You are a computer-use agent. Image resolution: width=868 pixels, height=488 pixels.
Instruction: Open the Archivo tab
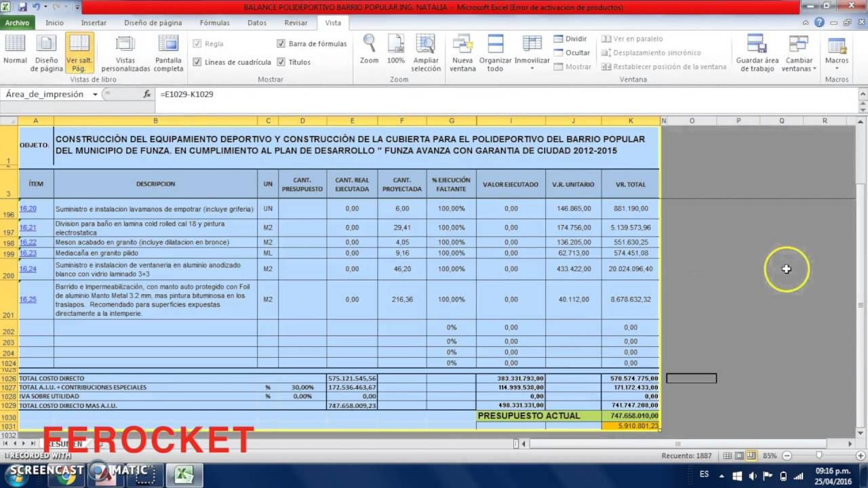click(x=18, y=22)
